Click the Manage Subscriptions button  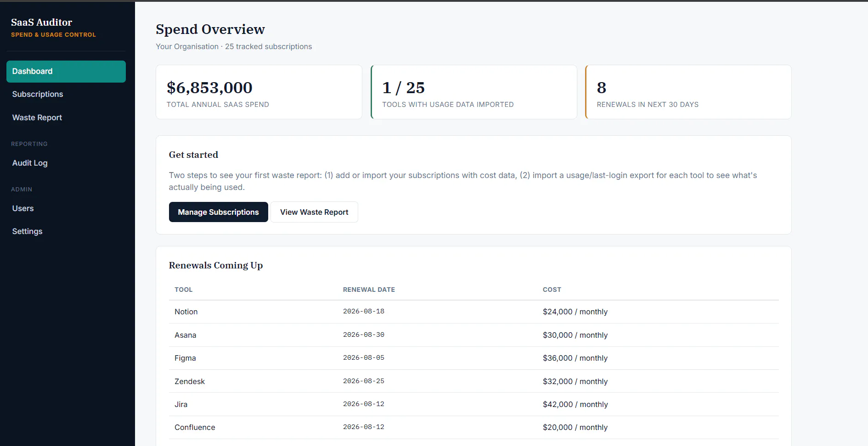point(219,212)
